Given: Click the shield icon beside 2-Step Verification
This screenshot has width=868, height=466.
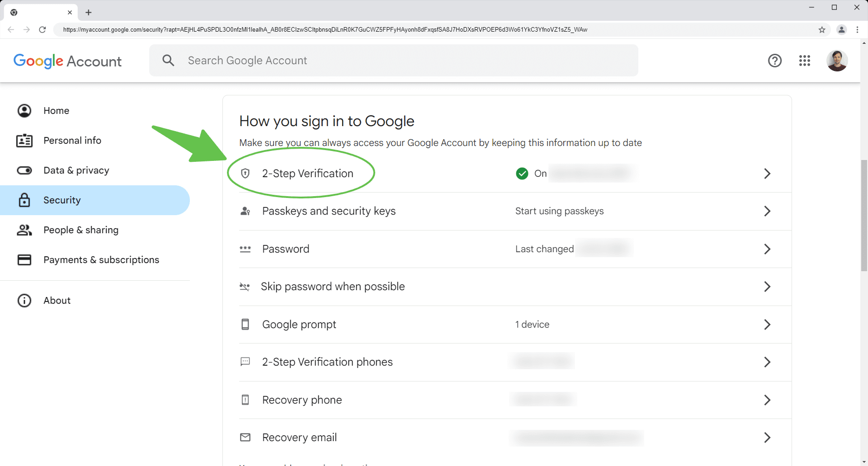Looking at the screenshot, I should (245, 174).
